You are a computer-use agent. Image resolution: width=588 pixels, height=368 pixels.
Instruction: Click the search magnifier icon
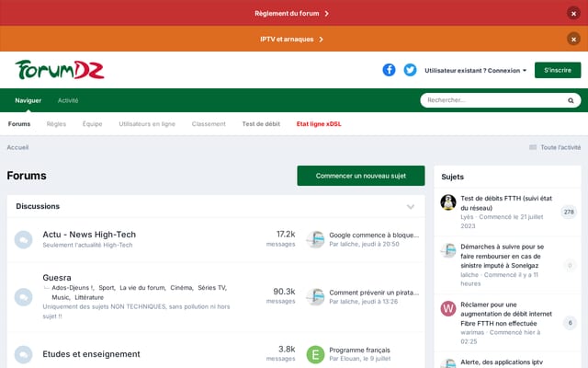[571, 100]
